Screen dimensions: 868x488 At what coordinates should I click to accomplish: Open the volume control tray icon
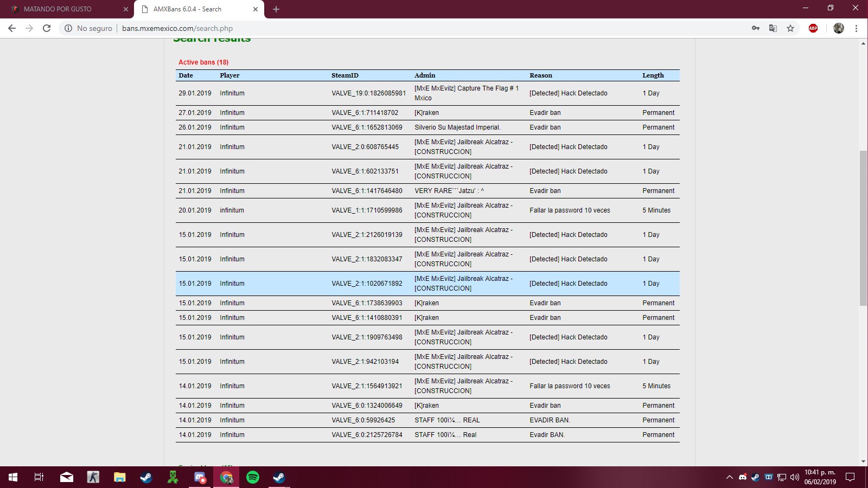[x=795, y=477]
